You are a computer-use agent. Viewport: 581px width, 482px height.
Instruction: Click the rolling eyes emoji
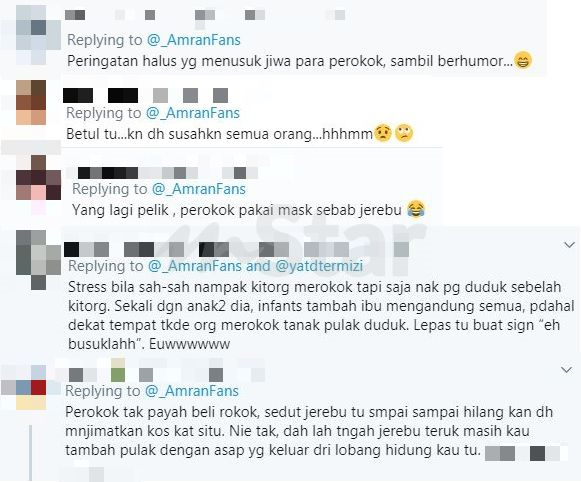tap(404, 133)
